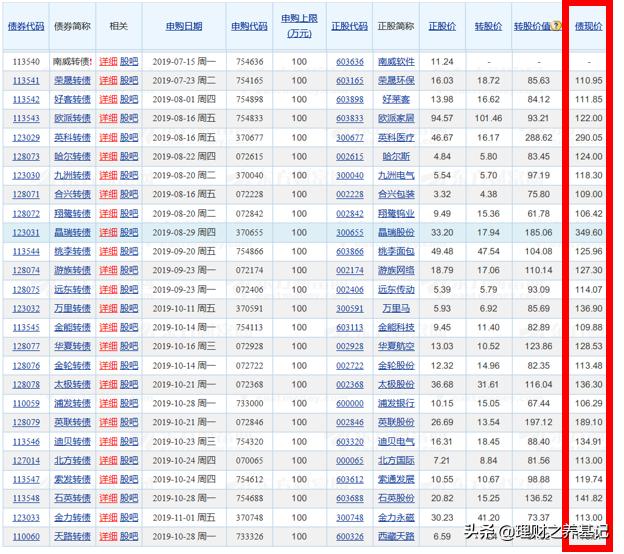Open the 好客转债 bond link
The height and width of the screenshot is (554, 624).
pos(72,99)
